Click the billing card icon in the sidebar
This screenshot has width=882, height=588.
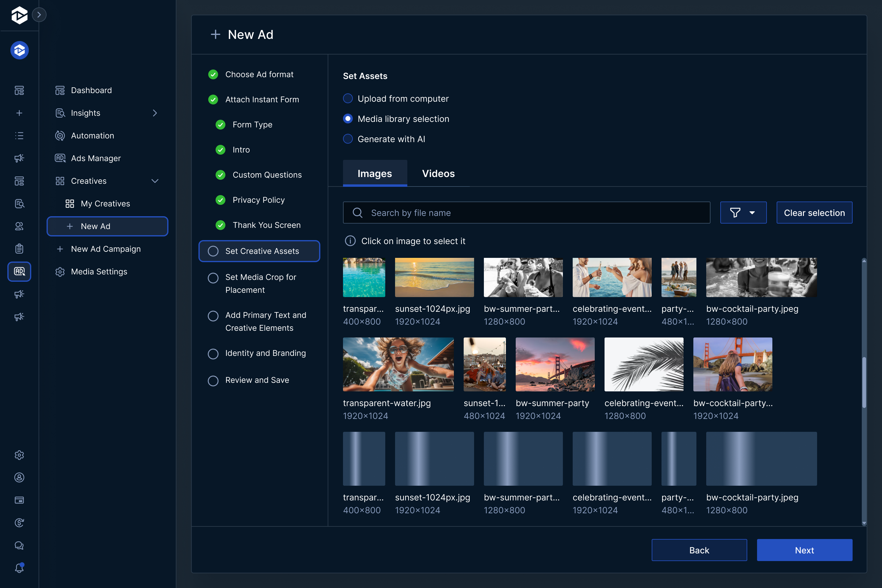[19, 500]
